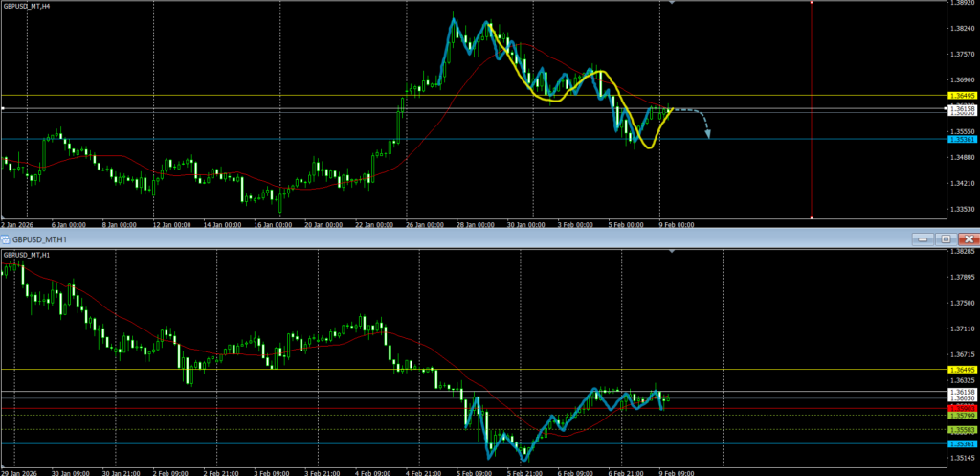The height and width of the screenshot is (476, 980).
Task: Click the yellow 1.36495 price label on H4 chart
Action: [x=961, y=96]
